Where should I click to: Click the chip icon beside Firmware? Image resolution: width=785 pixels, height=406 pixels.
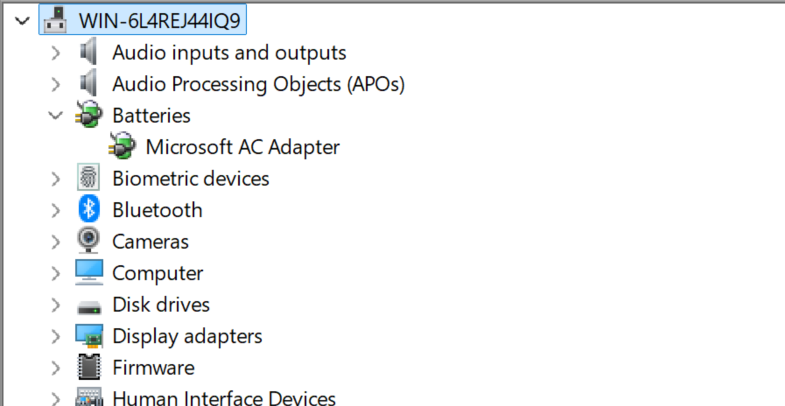click(x=89, y=367)
